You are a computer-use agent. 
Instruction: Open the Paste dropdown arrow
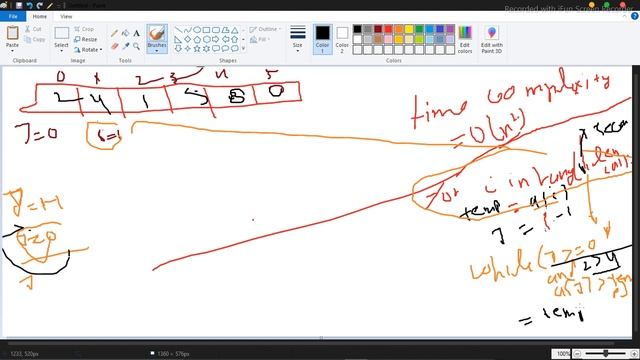point(12,50)
